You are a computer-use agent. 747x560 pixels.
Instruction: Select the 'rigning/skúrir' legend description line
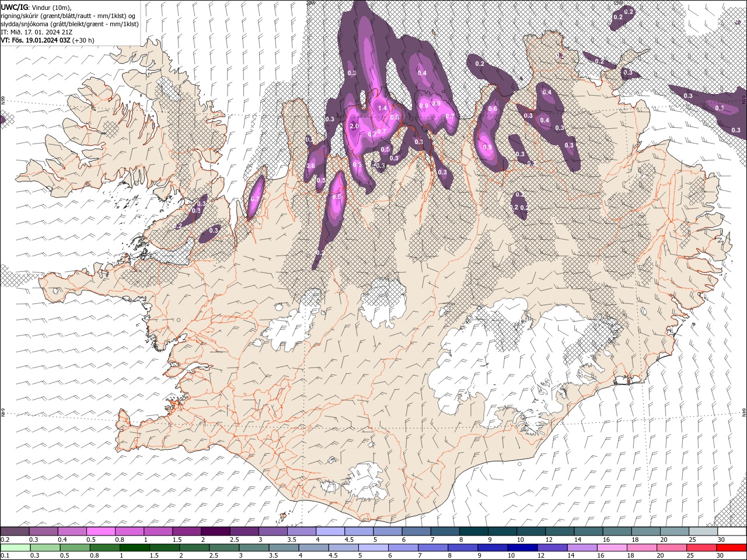tap(68, 16)
